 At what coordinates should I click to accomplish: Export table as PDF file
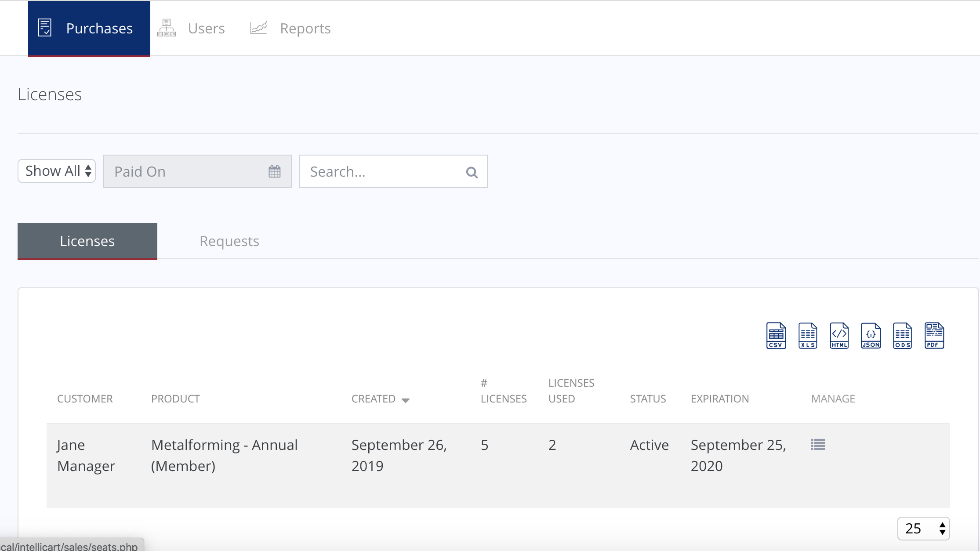pos(934,336)
